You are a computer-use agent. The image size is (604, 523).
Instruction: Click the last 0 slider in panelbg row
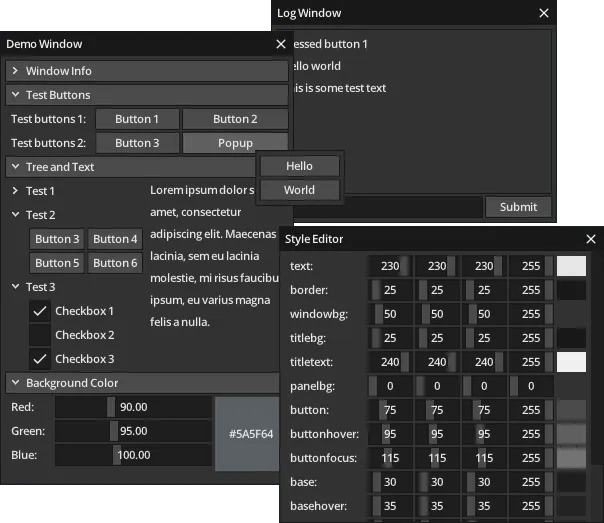click(531, 386)
